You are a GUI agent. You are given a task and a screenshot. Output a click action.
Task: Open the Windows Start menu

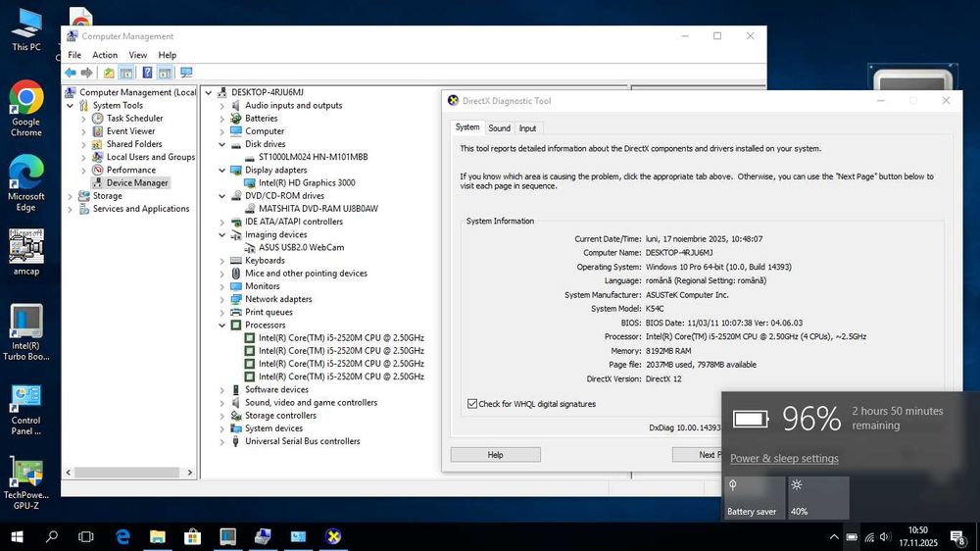pos(17,536)
